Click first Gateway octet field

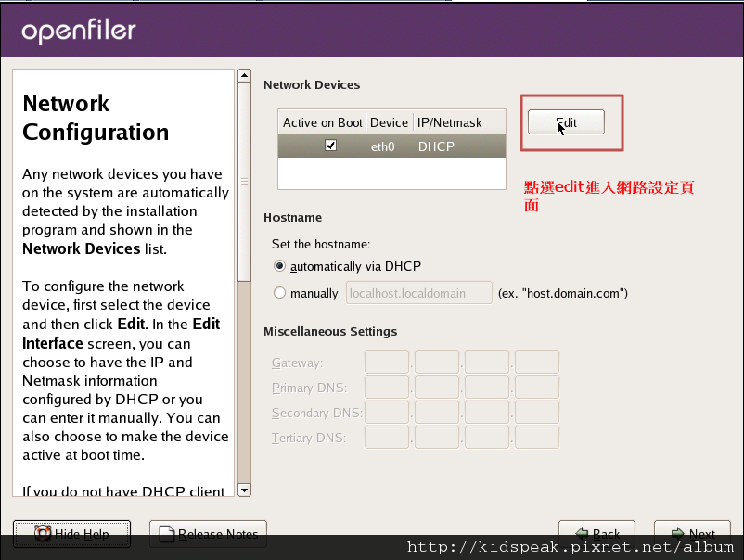[387, 363]
